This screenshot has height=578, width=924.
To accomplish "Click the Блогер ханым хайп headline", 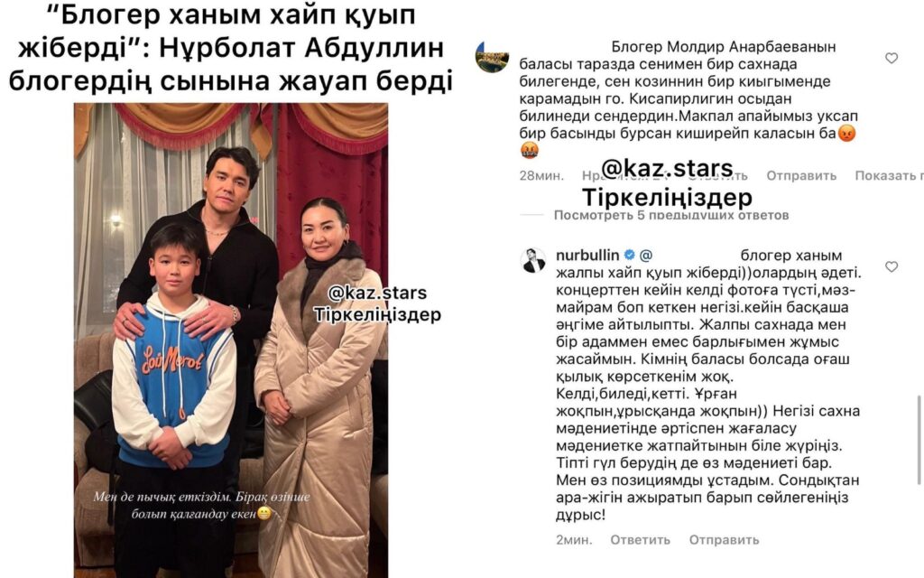I will 231,49.
